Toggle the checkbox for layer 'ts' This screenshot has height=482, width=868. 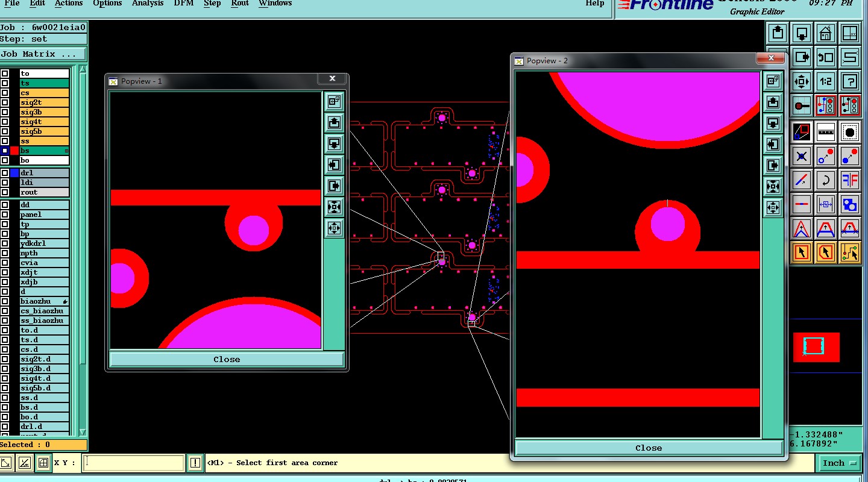[5, 83]
